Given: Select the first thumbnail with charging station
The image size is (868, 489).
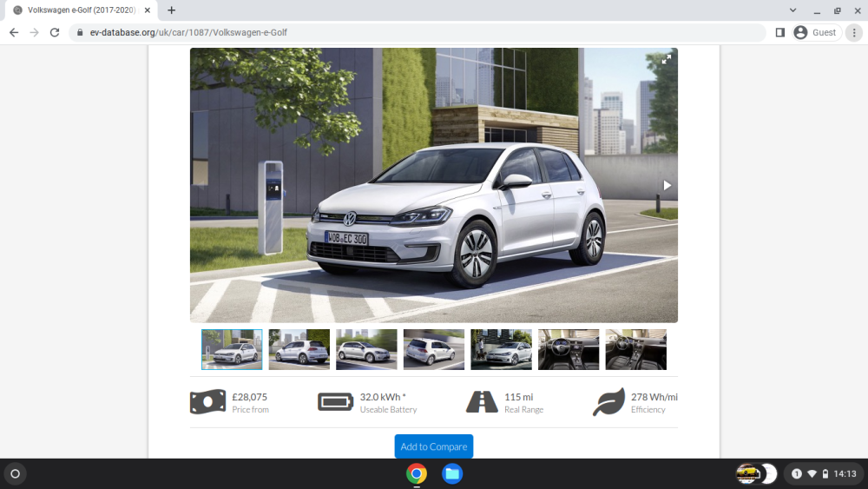Looking at the screenshot, I should 232,349.
